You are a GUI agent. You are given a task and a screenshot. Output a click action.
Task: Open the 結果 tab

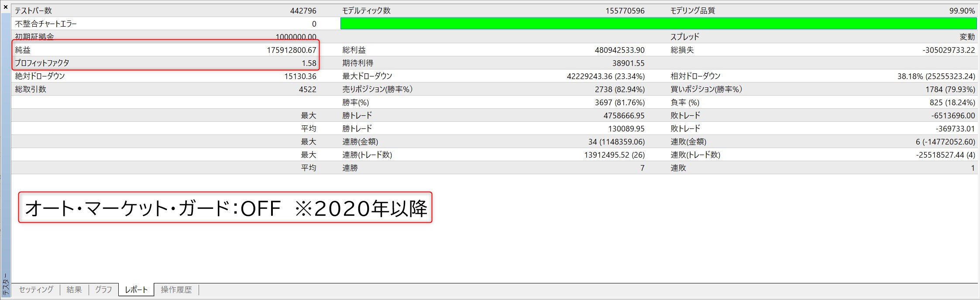click(74, 290)
